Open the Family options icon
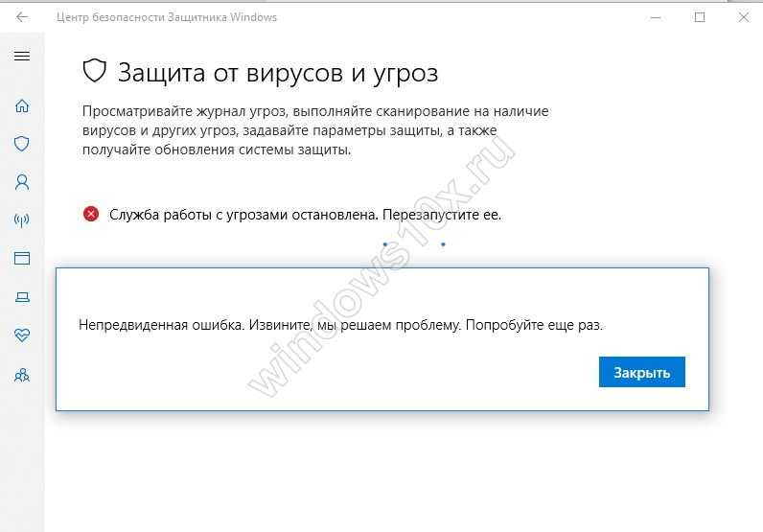The image size is (763, 532). pos(22,375)
